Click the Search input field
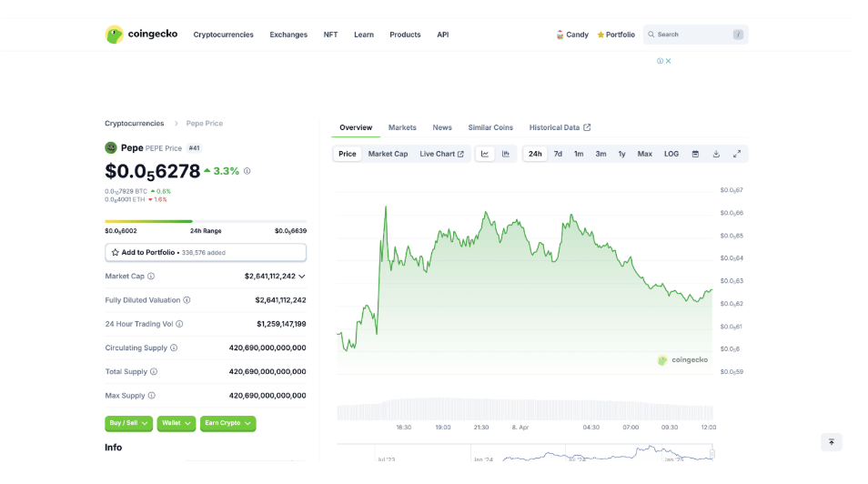Screen dimensions: 868x484 [693, 35]
